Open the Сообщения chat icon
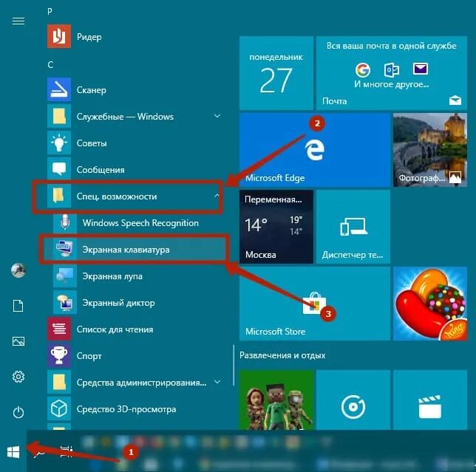The width and height of the screenshot is (476, 472). click(x=59, y=169)
